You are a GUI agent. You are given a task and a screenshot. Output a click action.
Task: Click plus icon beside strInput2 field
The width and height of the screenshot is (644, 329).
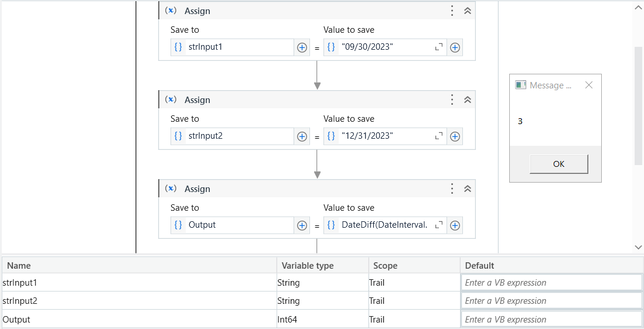pyautogui.click(x=302, y=136)
